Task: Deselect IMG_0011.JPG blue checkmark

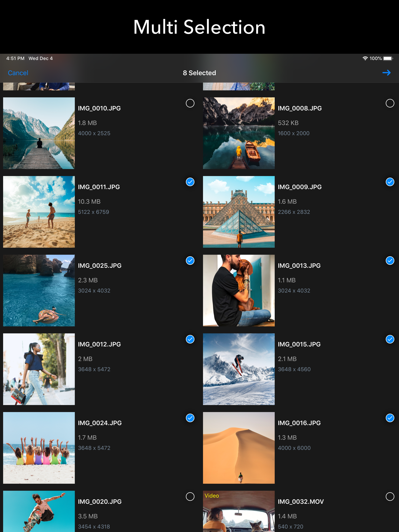Action: (190, 182)
